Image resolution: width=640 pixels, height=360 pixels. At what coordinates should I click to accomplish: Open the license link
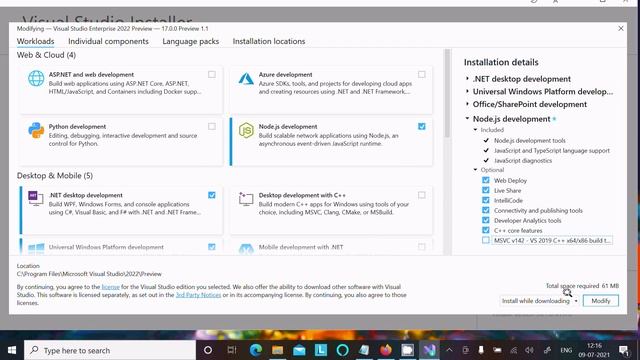pos(111,287)
